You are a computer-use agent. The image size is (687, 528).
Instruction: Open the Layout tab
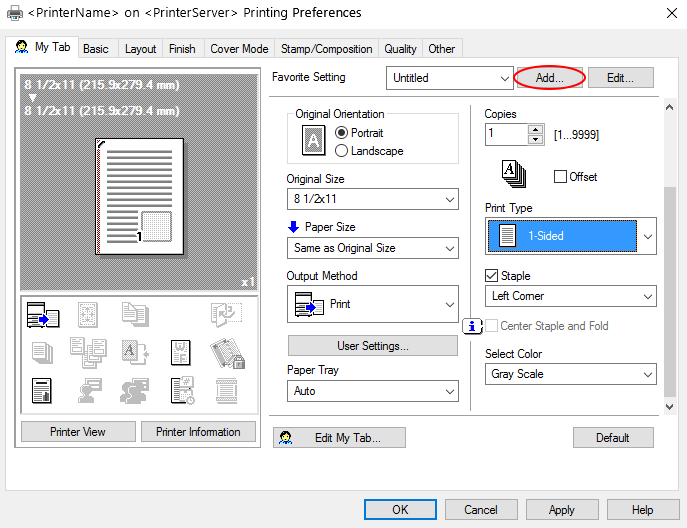[x=140, y=49]
